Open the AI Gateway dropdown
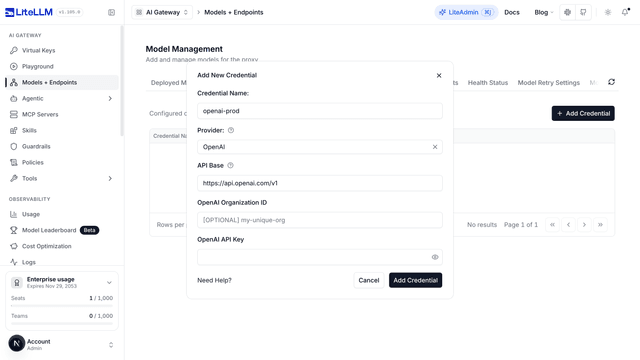The height and width of the screenshot is (360, 640). (x=162, y=12)
